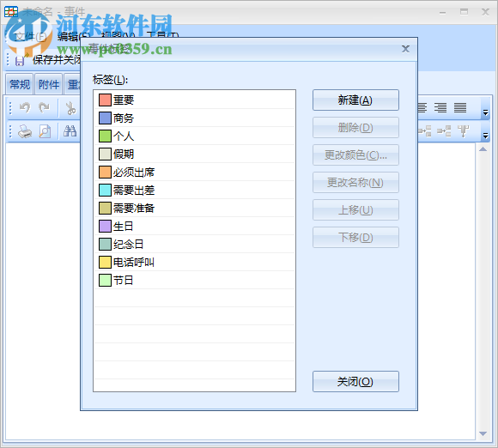The width and height of the screenshot is (498, 448).
Task: Click the redo icon in the toolbar
Action: [x=44, y=107]
